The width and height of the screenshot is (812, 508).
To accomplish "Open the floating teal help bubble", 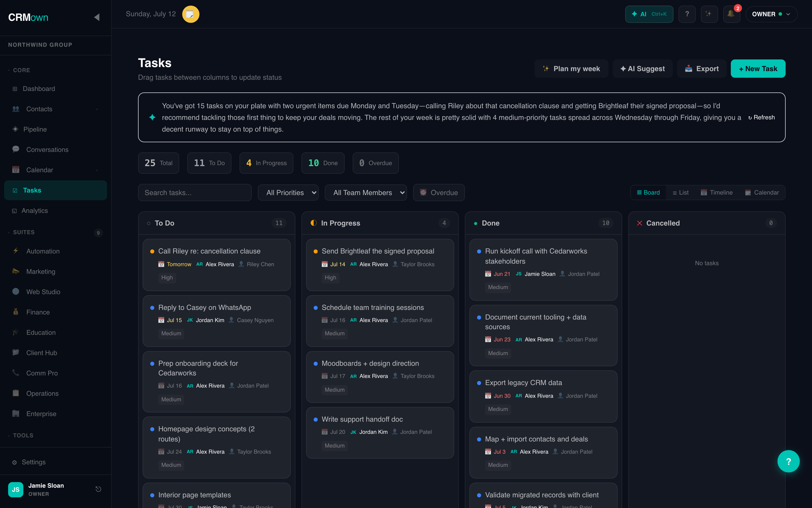I will [788, 461].
